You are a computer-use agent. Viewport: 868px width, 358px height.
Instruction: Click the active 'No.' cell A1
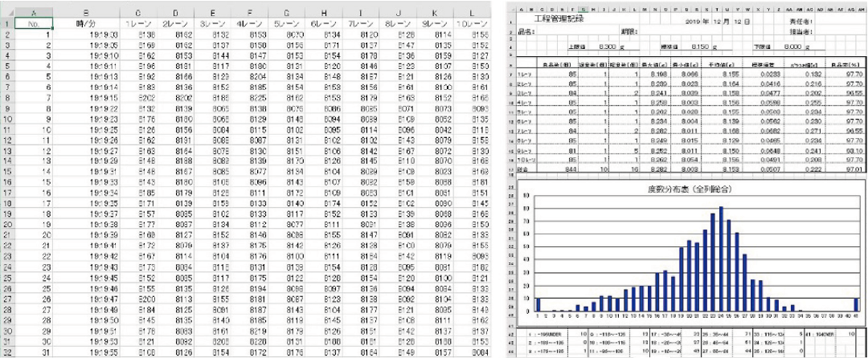(x=35, y=23)
